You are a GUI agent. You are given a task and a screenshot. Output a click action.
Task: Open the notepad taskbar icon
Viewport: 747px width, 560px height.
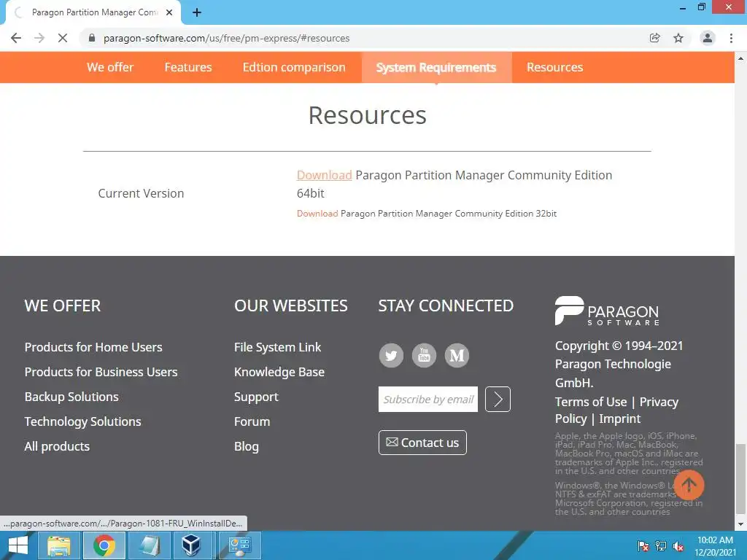pos(150,545)
